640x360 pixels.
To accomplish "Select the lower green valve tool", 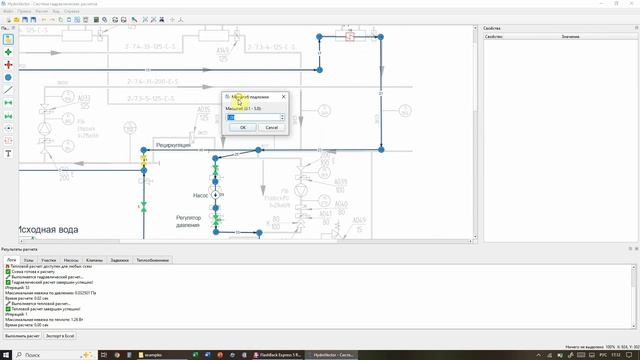I will [x=8, y=116].
